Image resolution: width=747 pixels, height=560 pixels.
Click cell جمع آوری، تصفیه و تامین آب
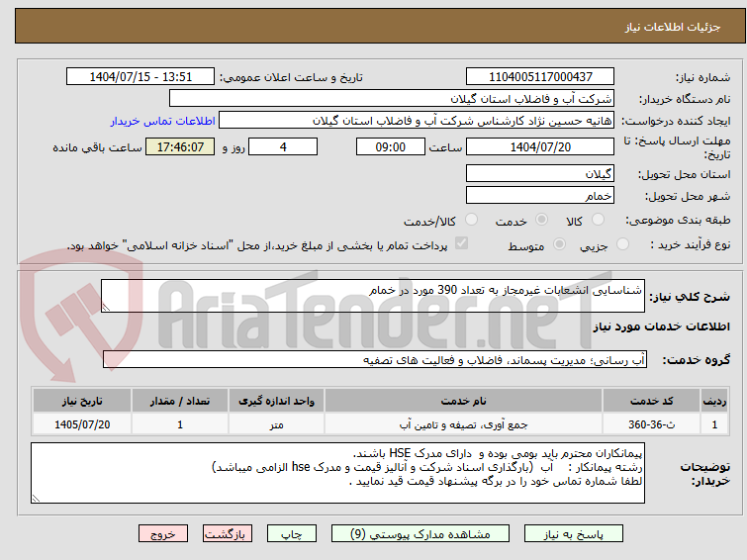(x=464, y=424)
